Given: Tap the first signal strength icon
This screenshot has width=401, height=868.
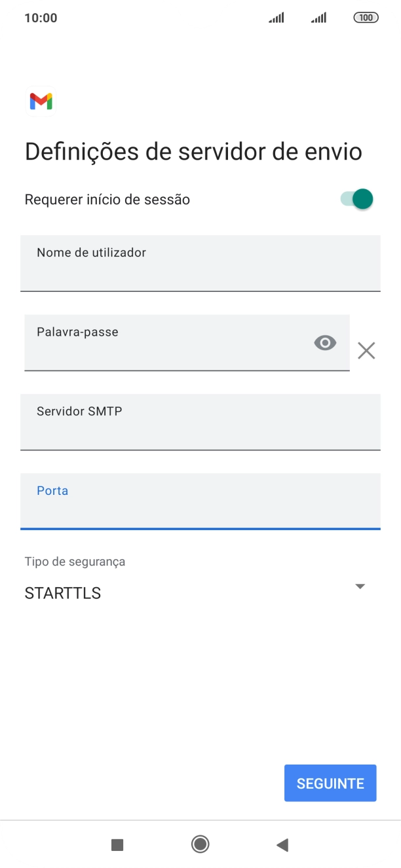Looking at the screenshot, I should click(x=275, y=18).
